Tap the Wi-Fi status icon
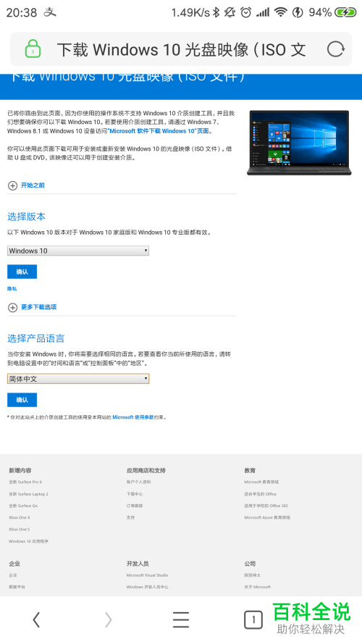 point(281,12)
